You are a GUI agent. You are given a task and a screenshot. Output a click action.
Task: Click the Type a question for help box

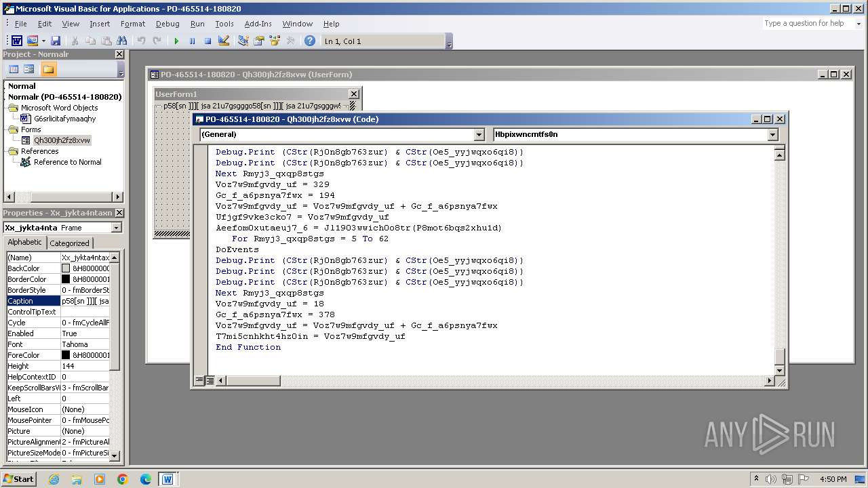click(807, 24)
